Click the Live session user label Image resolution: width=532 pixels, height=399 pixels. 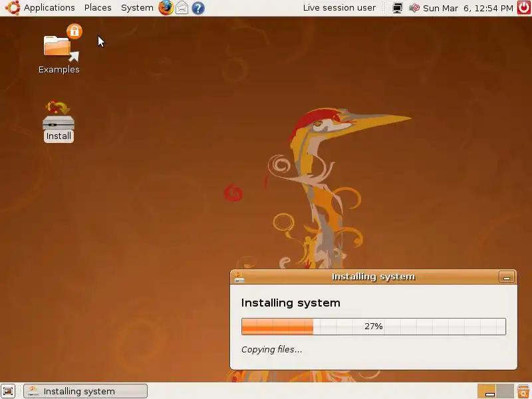point(339,8)
